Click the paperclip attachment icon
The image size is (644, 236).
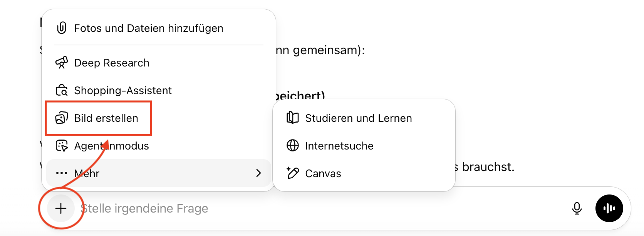click(62, 28)
